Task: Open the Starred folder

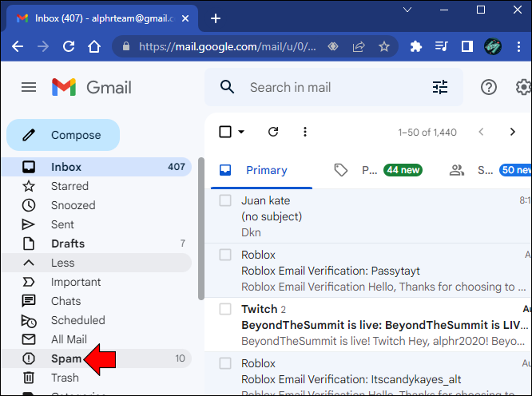Action: click(x=97, y=186)
